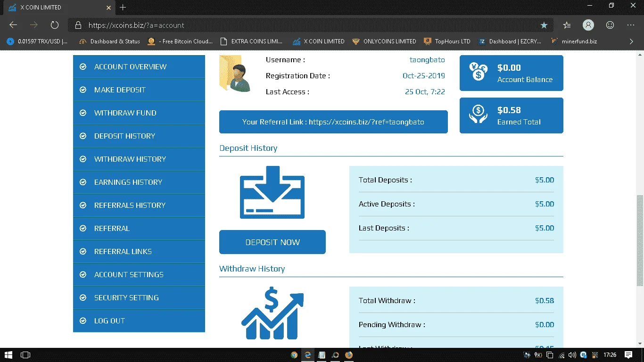
Task: Click the page vertical scrollbar thumb
Action: [x=640, y=240]
